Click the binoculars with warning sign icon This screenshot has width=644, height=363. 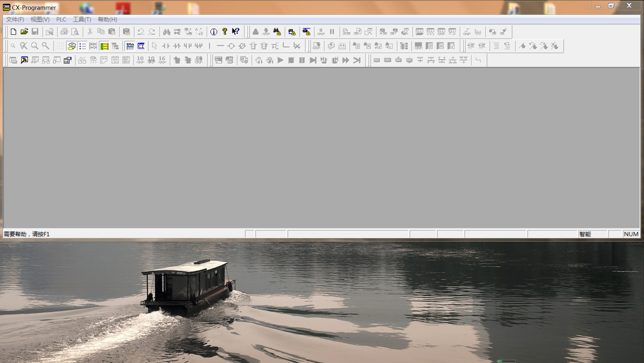(277, 32)
